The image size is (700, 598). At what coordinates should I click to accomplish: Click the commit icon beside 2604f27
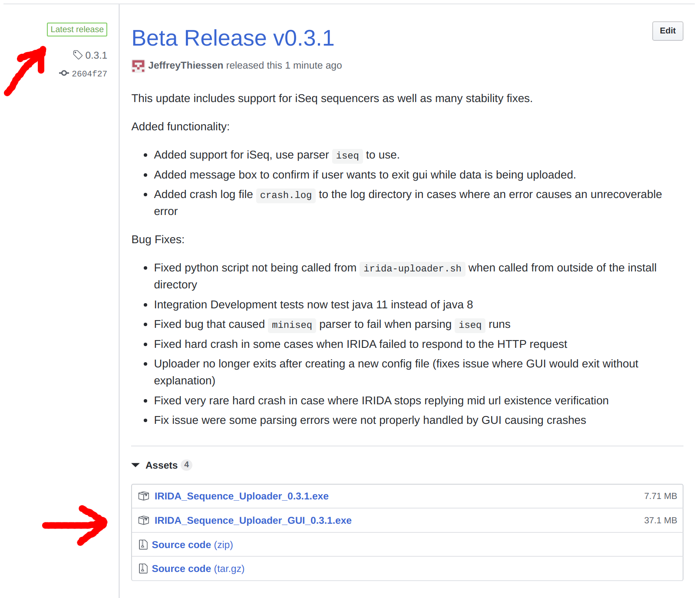[x=64, y=73]
